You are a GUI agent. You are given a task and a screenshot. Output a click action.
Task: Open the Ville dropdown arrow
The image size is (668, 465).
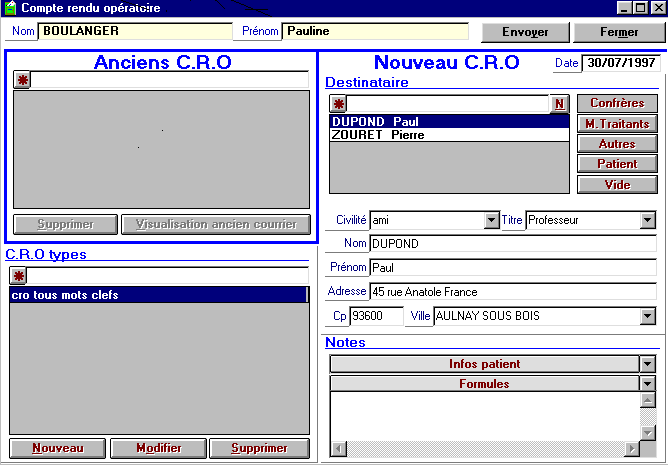click(648, 316)
